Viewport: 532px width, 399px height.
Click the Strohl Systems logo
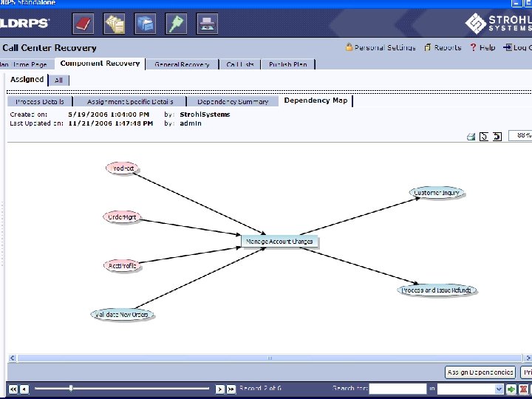[499, 23]
